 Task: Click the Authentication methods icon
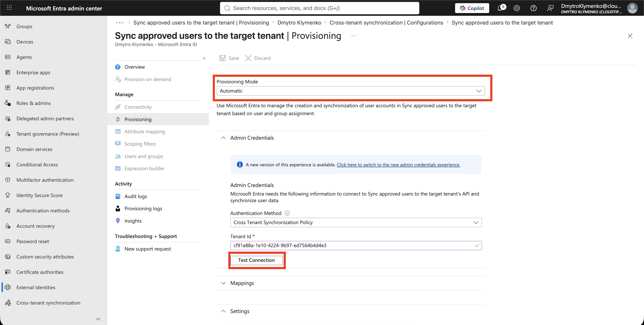tap(8, 210)
